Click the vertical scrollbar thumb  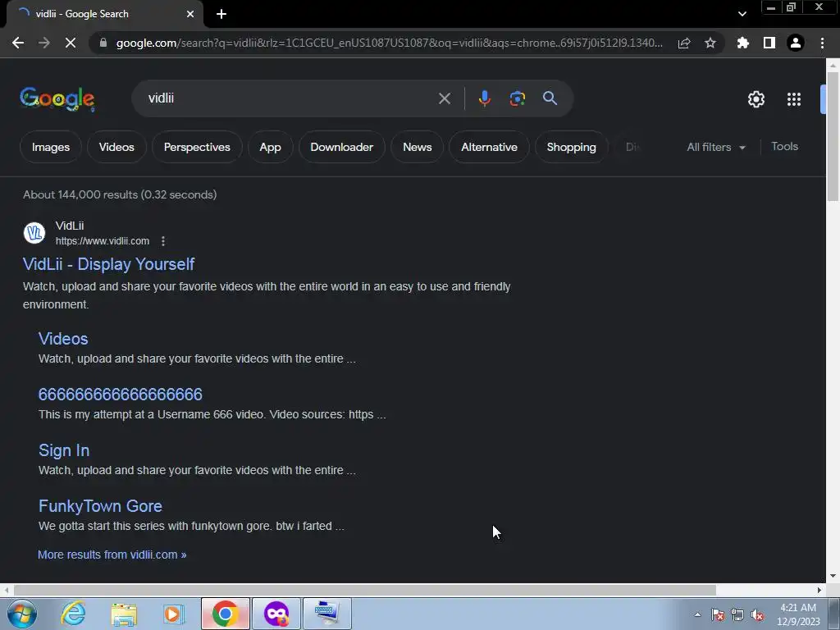pyautogui.click(x=833, y=137)
